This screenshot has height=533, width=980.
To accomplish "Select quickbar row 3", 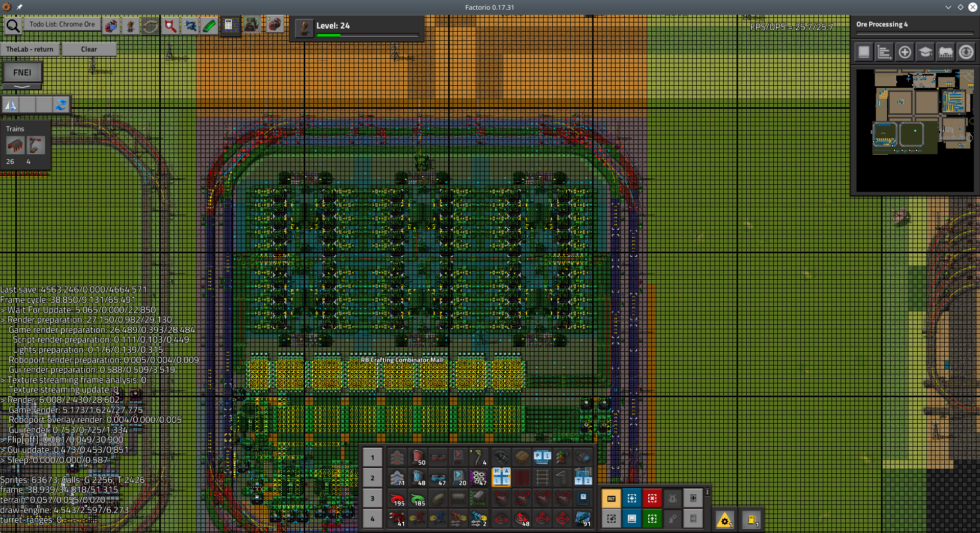I will click(x=373, y=498).
